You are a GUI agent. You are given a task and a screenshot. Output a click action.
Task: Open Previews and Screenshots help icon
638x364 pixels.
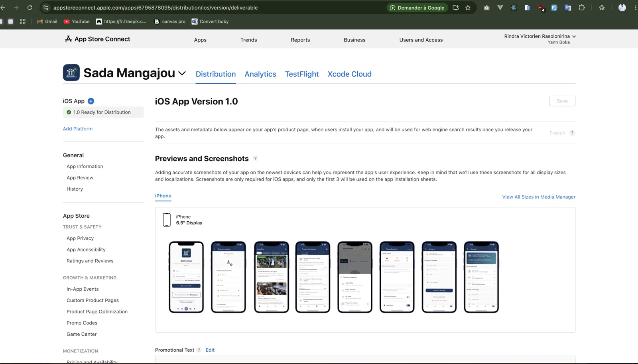click(256, 159)
